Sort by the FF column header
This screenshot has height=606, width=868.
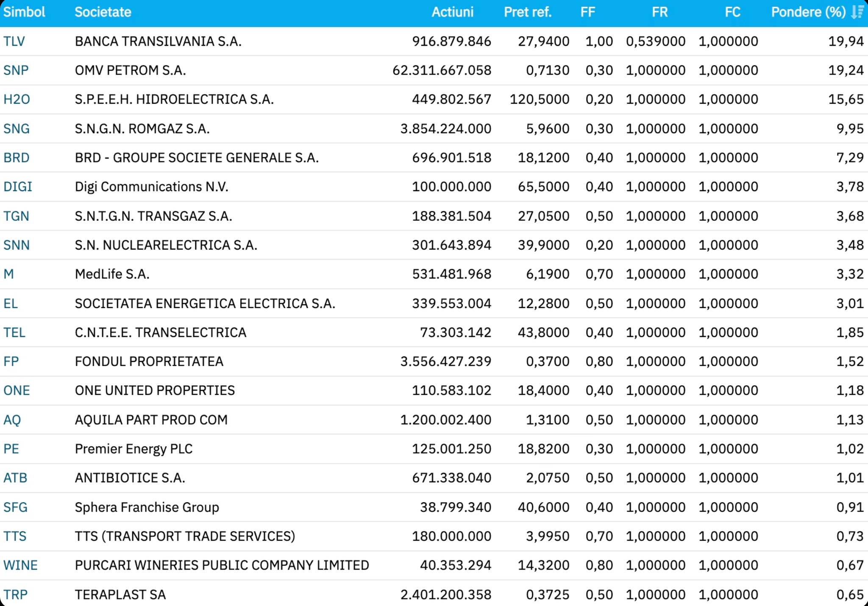coord(588,12)
